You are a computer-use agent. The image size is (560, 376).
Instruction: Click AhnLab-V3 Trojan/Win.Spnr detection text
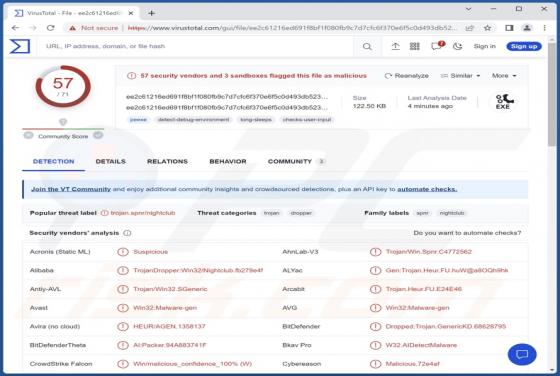point(429,252)
